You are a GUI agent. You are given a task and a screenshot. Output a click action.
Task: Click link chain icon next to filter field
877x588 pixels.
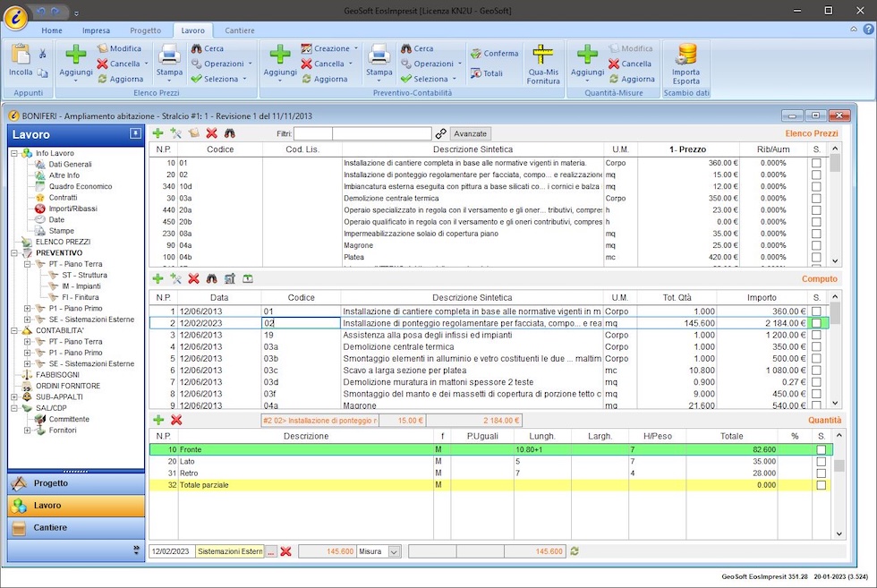tap(440, 133)
